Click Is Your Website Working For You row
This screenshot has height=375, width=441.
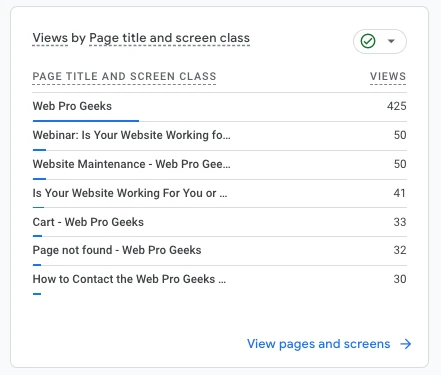tap(219, 194)
